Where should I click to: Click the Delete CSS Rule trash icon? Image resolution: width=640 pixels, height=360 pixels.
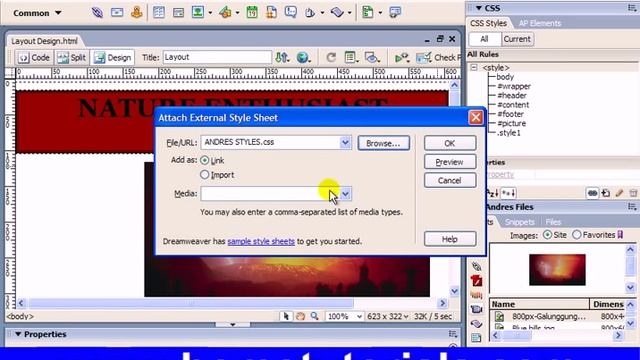pos(633,193)
